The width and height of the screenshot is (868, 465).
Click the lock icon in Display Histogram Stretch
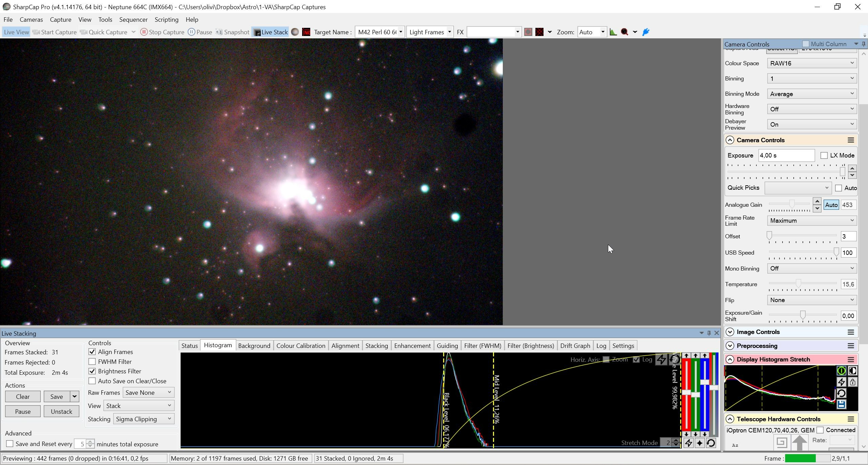[x=852, y=382]
